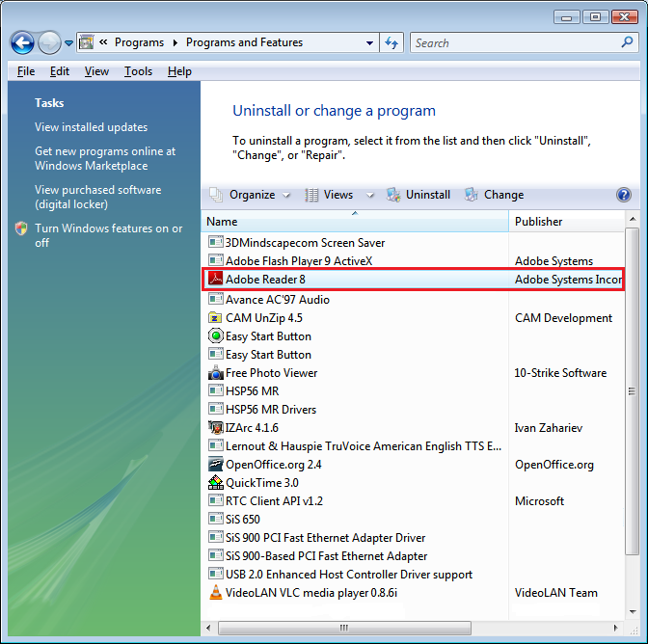Select the QuickTime 3.0 icon
The image size is (648, 644).
pyautogui.click(x=215, y=482)
